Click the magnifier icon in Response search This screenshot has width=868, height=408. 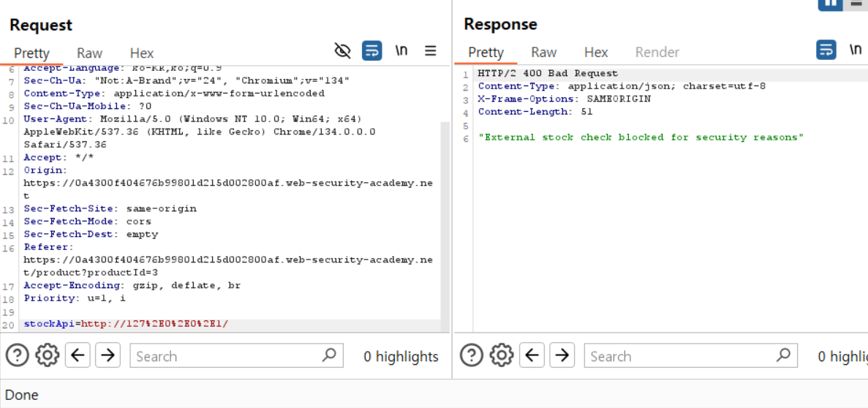[x=782, y=355]
